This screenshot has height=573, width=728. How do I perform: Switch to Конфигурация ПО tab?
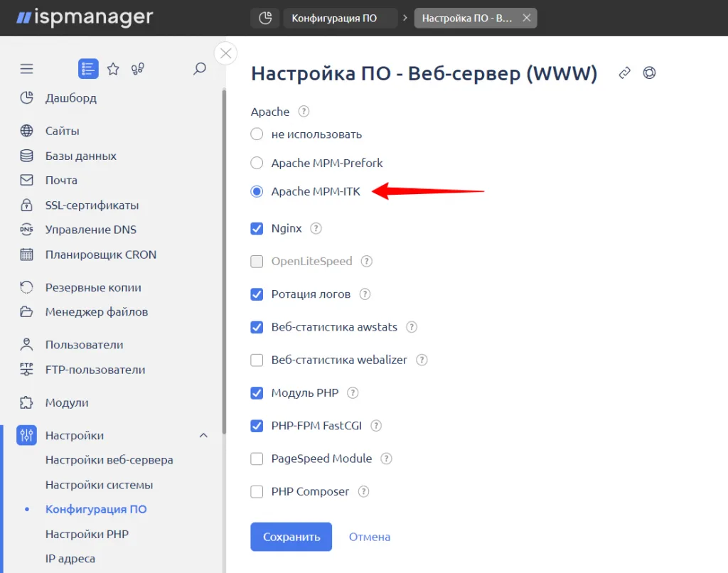pos(341,18)
